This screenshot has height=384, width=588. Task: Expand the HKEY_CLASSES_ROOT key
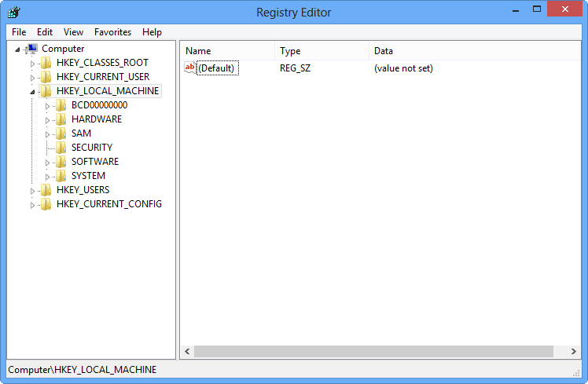click(x=33, y=64)
